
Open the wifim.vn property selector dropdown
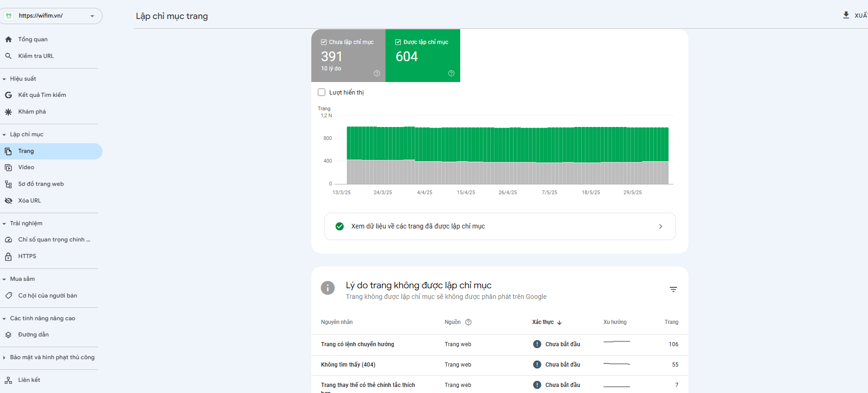click(x=51, y=16)
